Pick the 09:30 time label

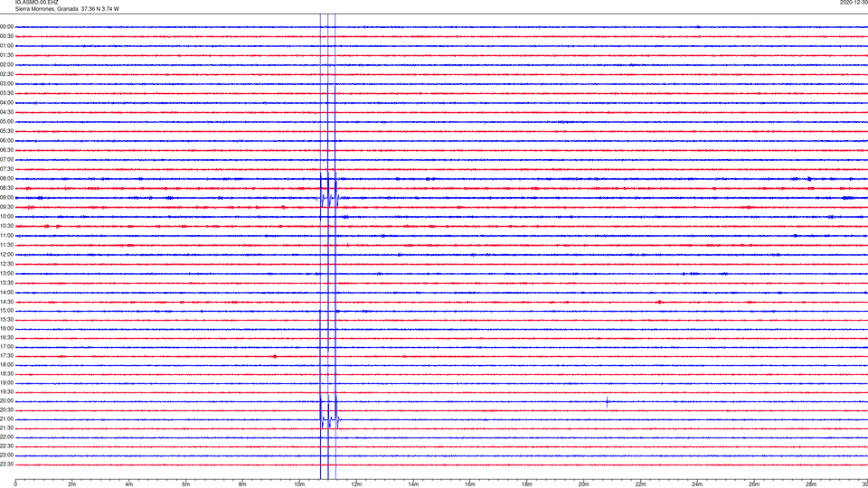(x=6, y=207)
